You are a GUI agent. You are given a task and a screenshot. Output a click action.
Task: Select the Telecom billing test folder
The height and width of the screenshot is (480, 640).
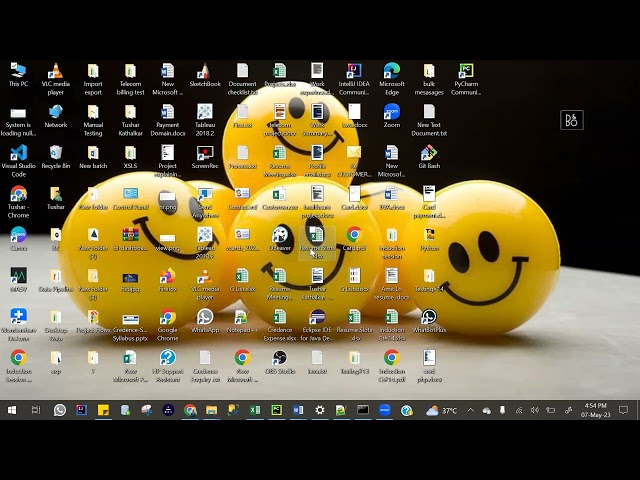click(131, 79)
